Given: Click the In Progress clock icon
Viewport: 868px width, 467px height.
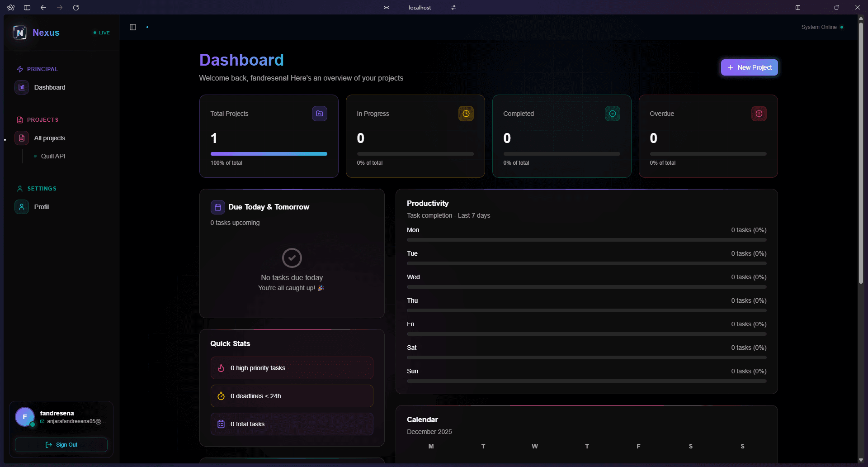Looking at the screenshot, I should (466, 114).
